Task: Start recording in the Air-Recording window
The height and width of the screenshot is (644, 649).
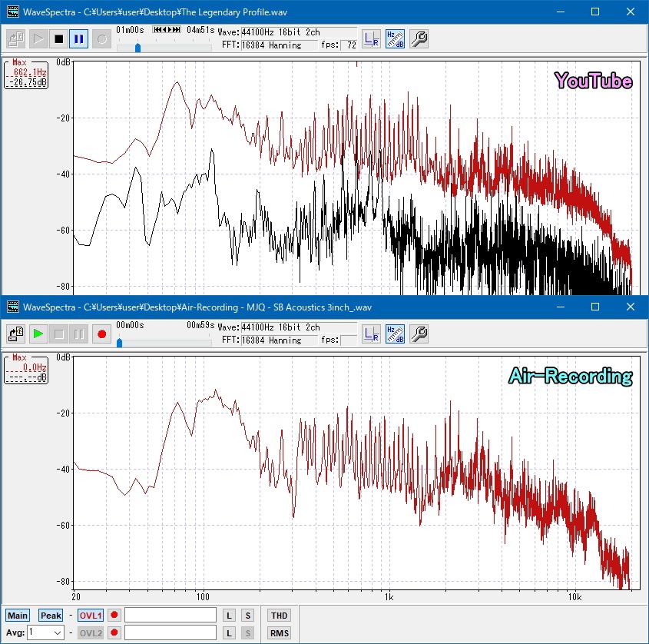Action: pyautogui.click(x=102, y=334)
